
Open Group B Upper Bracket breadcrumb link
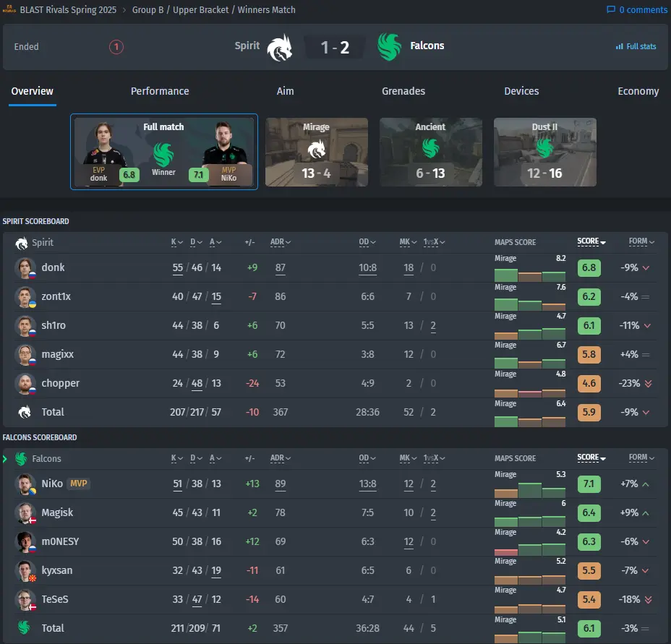(x=213, y=9)
